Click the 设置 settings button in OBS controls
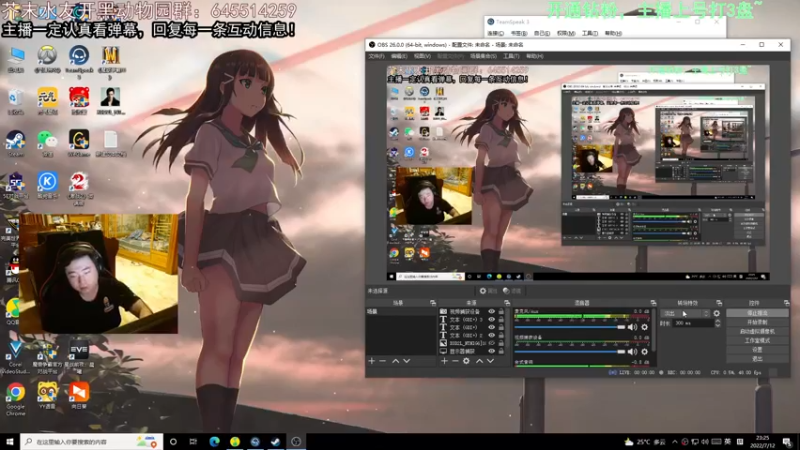The width and height of the screenshot is (800, 450). pyautogui.click(x=757, y=350)
